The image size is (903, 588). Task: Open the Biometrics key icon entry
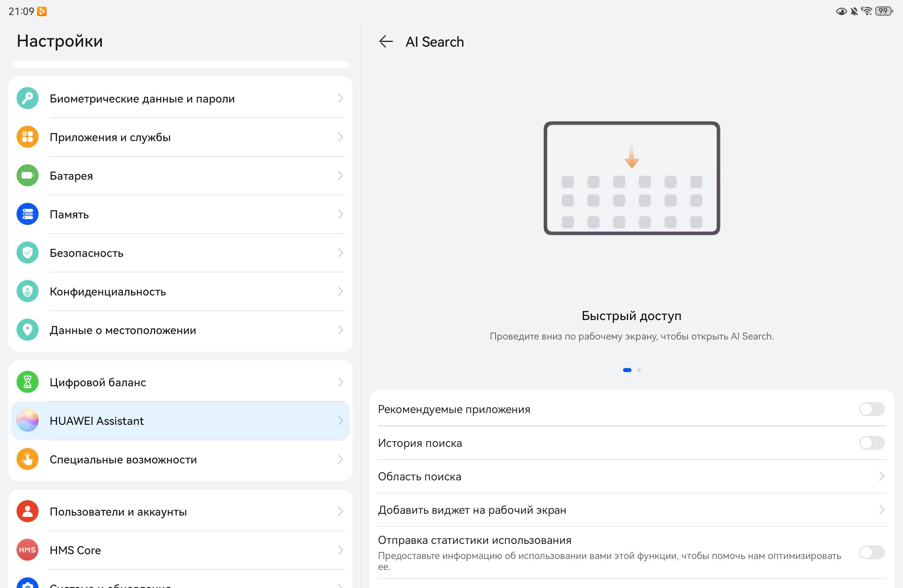(x=27, y=98)
